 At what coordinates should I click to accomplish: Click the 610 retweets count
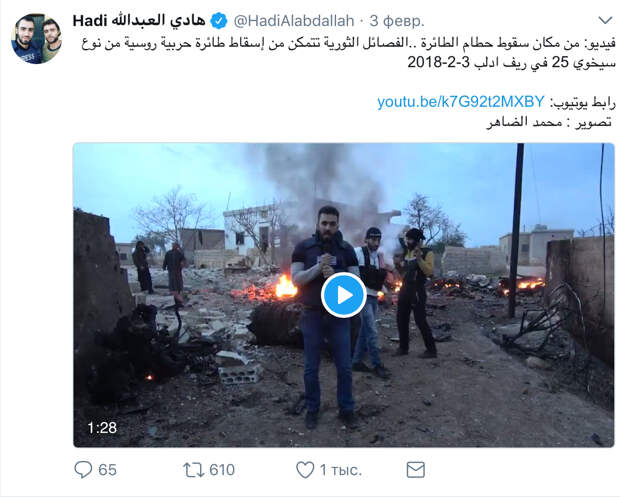click(x=222, y=470)
